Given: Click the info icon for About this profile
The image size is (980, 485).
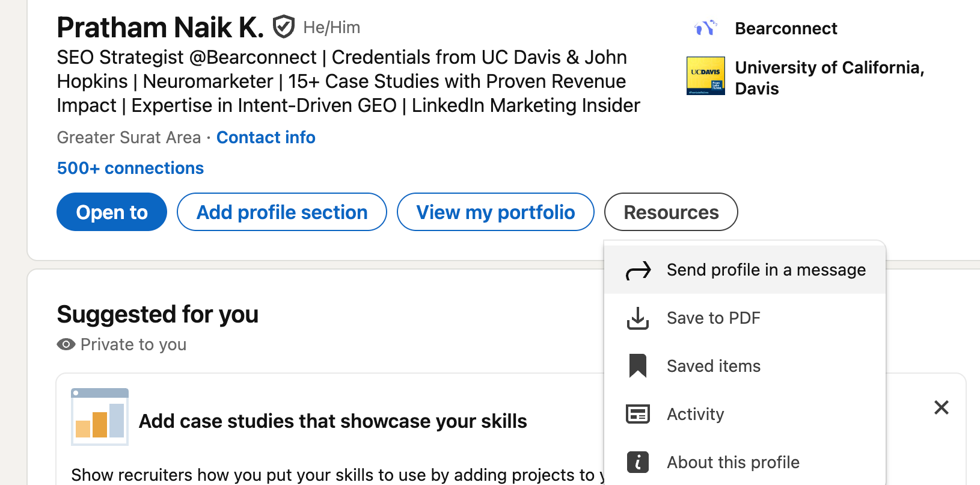Looking at the screenshot, I should tap(638, 462).
